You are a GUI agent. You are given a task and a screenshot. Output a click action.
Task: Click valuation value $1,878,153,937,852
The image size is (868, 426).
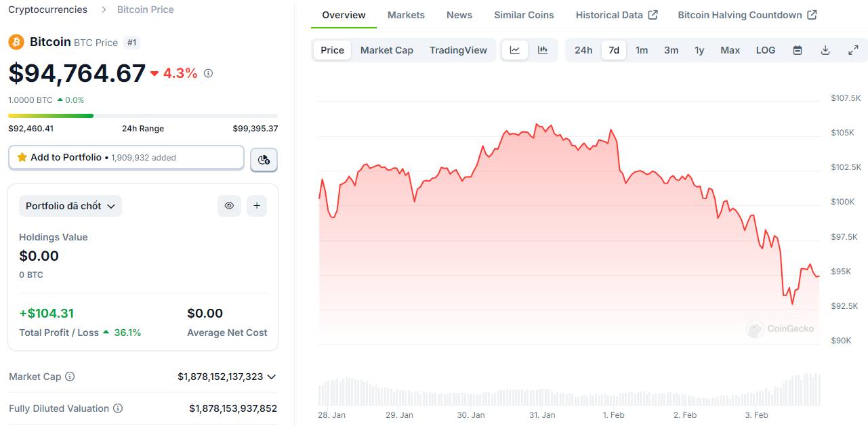pos(233,408)
